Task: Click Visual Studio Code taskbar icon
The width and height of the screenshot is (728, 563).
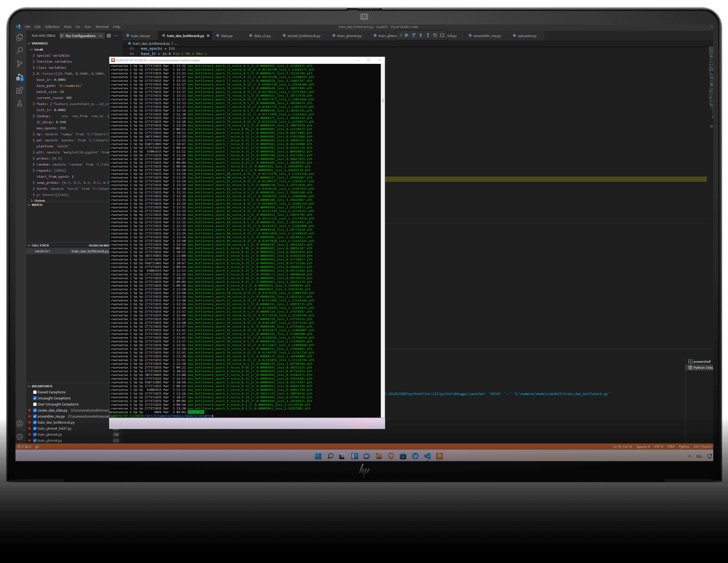Action: tap(428, 456)
